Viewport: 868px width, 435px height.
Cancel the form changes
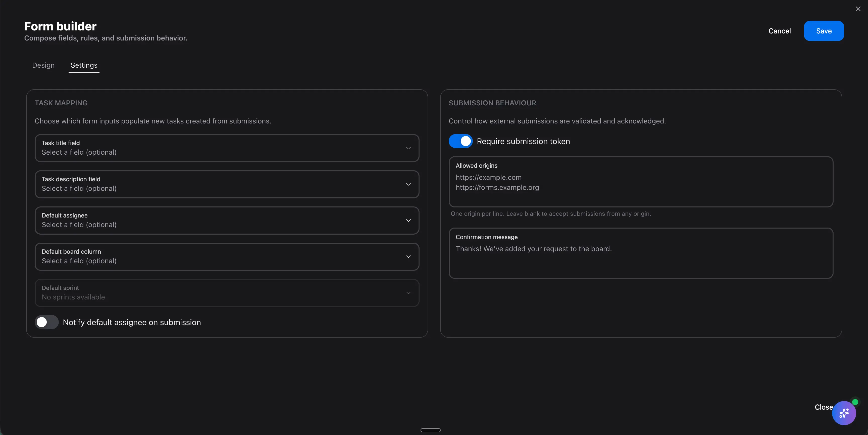pyautogui.click(x=779, y=31)
